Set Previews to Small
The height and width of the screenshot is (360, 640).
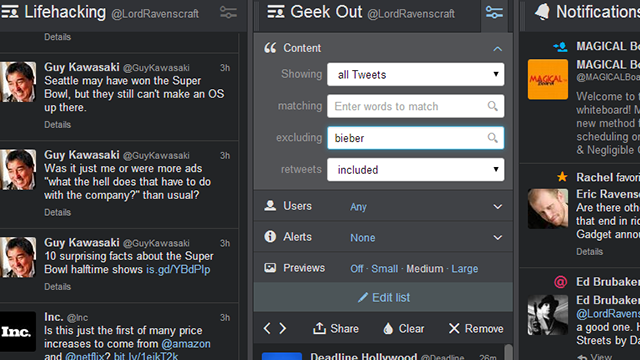tap(384, 269)
